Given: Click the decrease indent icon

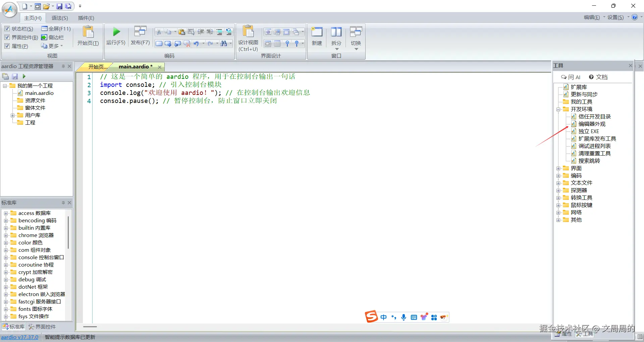Looking at the screenshot, I should coord(210,32).
